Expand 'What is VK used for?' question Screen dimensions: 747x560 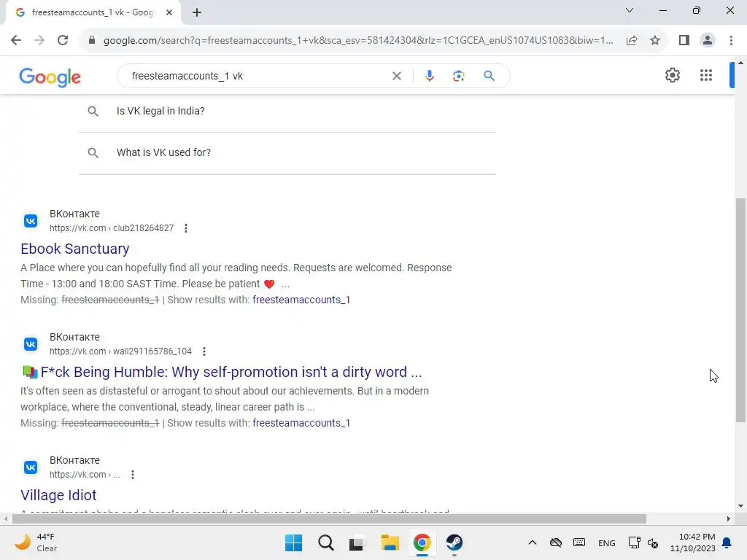[x=287, y=153]
